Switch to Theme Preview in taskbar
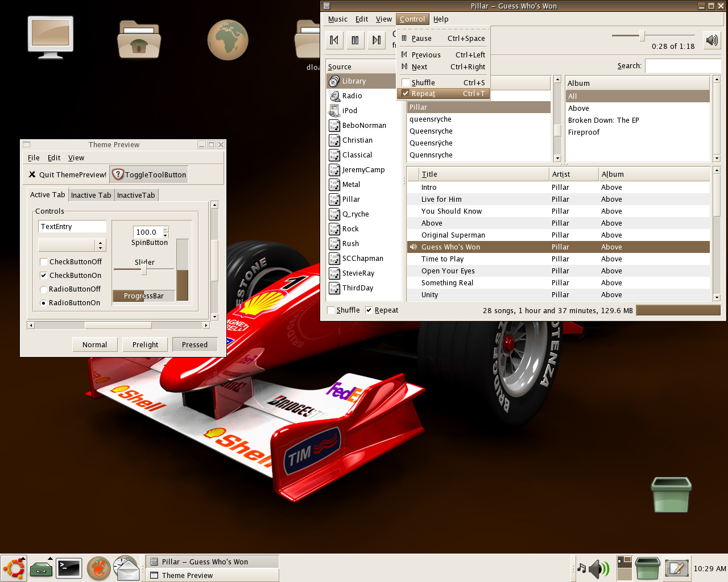This screenshot has height=582, width=728. point(212,575)
